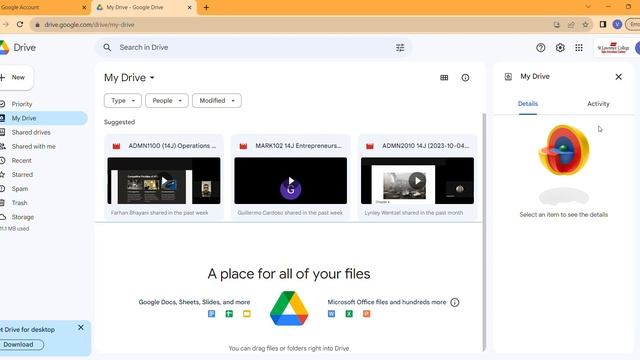
Task: Click the file list vertical scrollbar
Action: click(x=484, y=232)
